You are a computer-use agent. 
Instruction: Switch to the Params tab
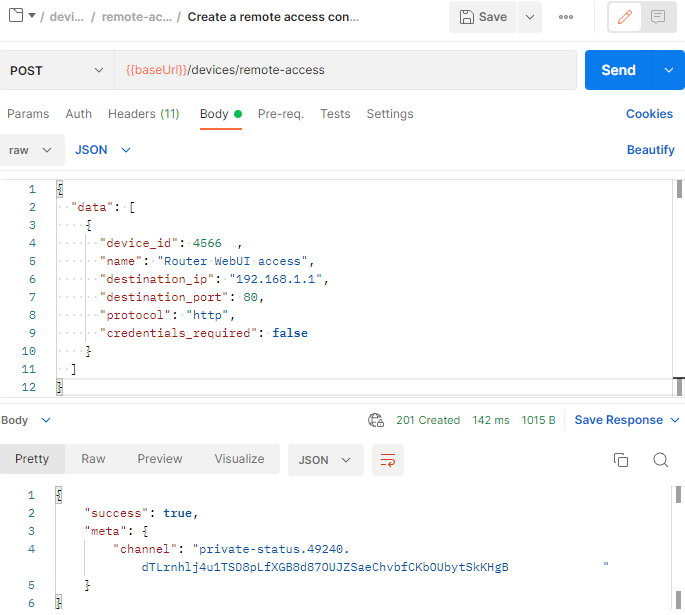point(27,114)
